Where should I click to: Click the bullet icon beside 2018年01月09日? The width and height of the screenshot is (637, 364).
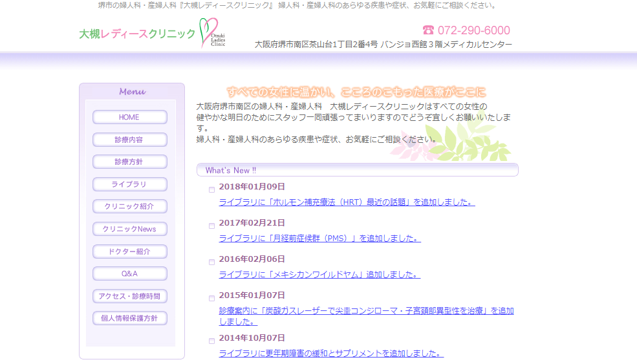click(211, 190)
